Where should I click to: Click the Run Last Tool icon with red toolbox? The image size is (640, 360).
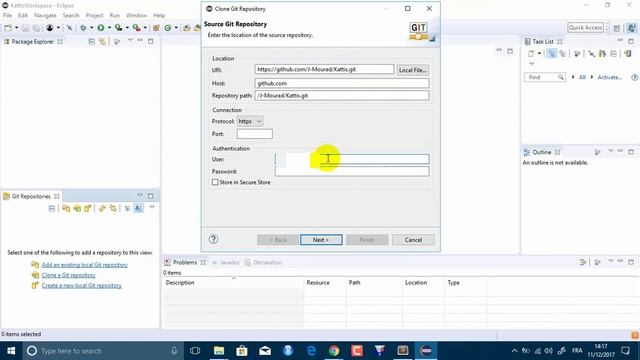(136, 28)
